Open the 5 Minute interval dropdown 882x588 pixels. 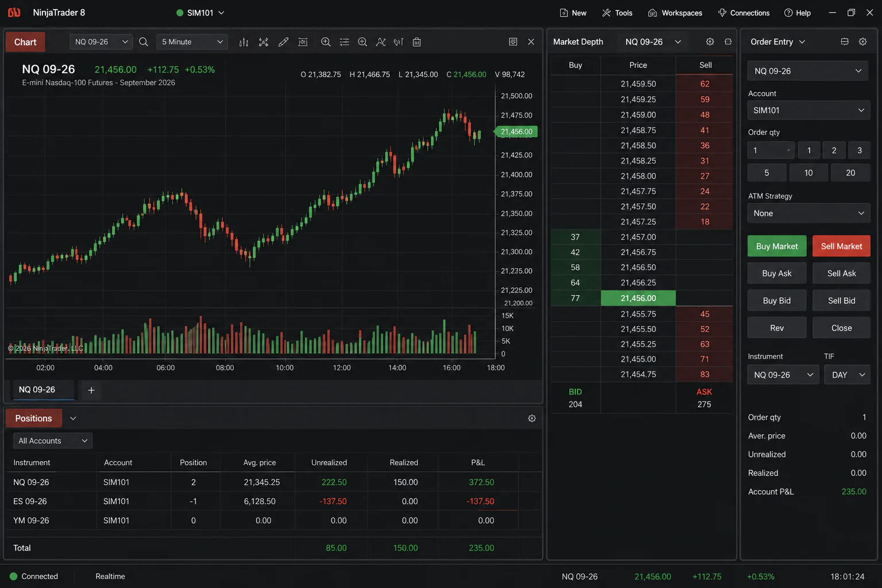click(192, 42)
